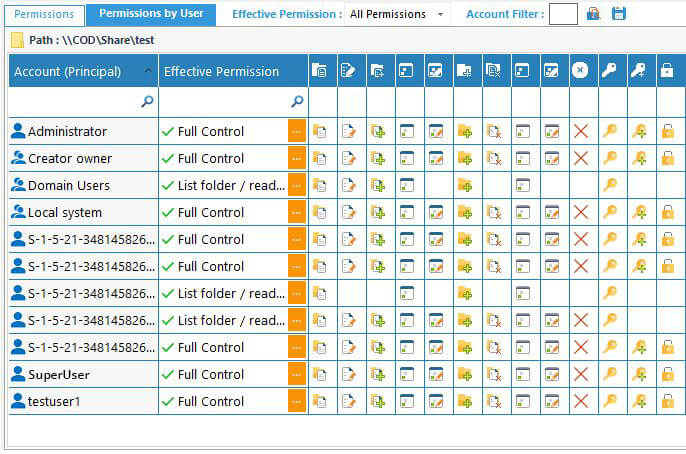Click the add-folder icon for Local system

click(x=464, y=212)
